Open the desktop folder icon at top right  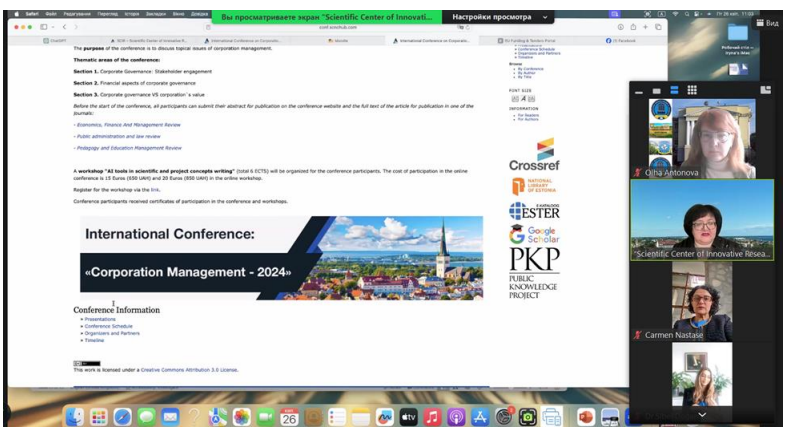click(737, 33)
